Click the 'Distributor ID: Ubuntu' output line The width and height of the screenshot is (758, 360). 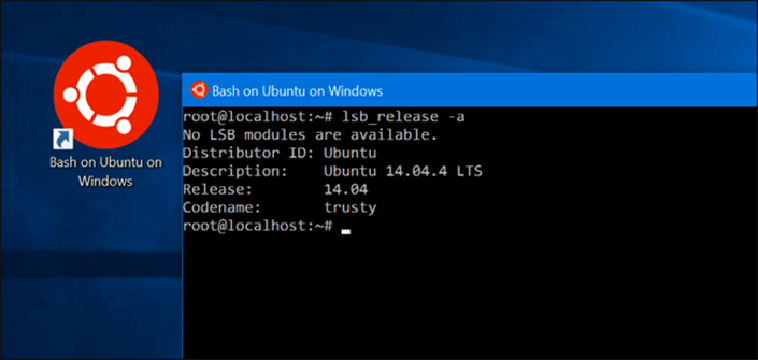(x=280, y=153)
